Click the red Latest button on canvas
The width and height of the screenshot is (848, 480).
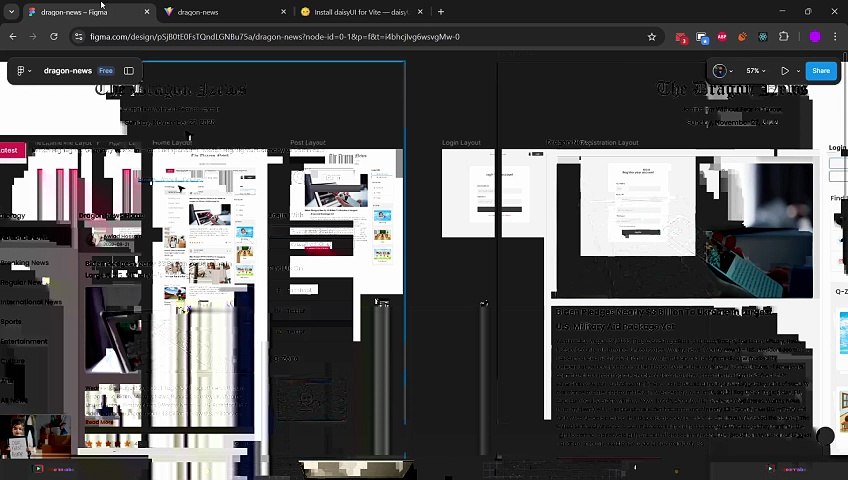pyautogui.click(x=13, y=150)
